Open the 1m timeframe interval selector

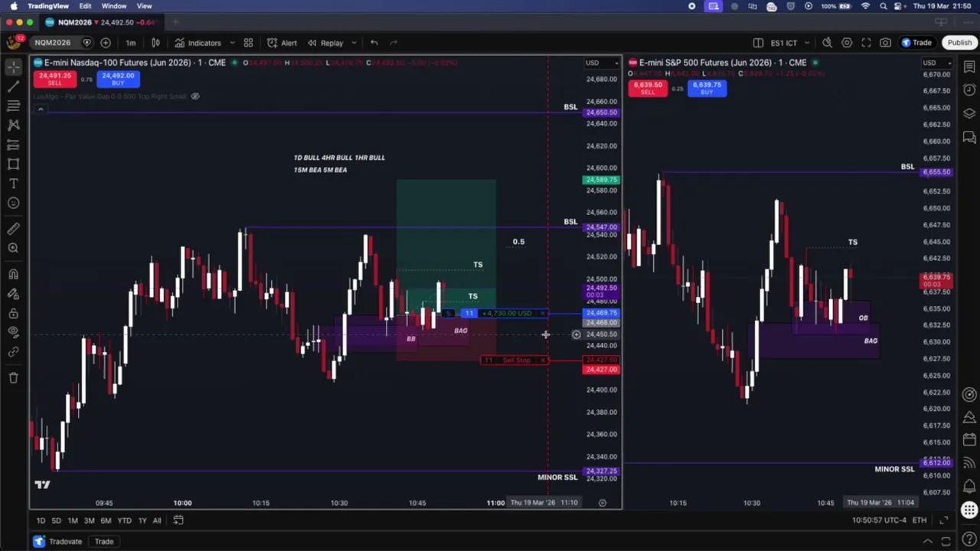(x=130, y=43)
